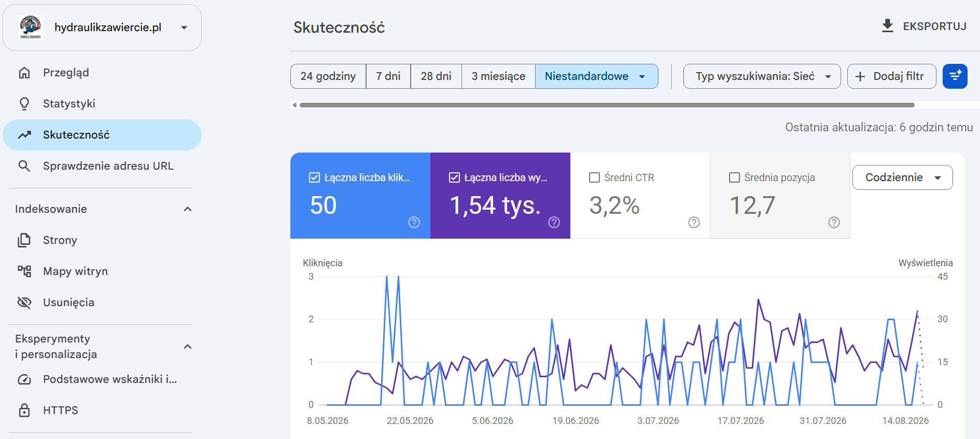980x439 pixels.
Task: Click the Dodaj filtr button
Action: tap(891, 76)
